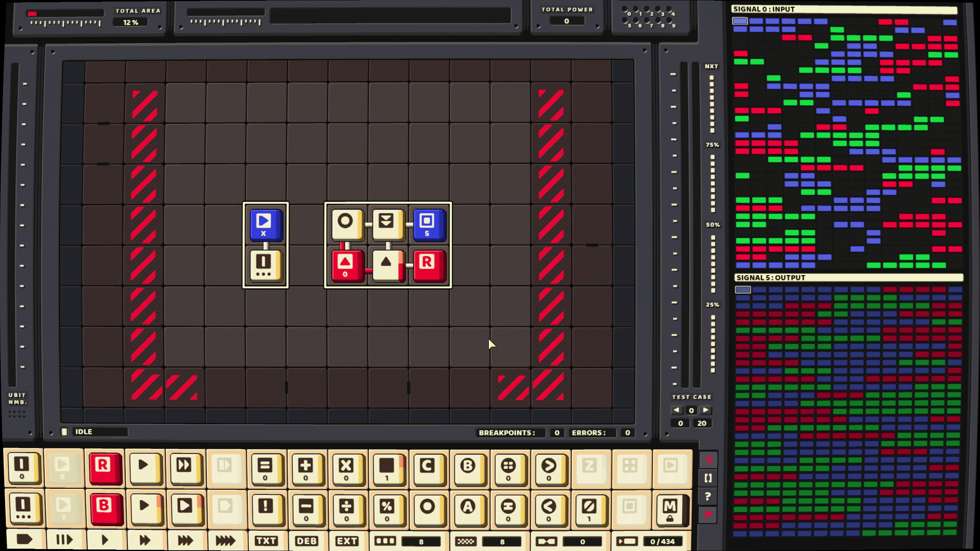
Task: Select the red R tile in the palette
Action: coord(105,468)
